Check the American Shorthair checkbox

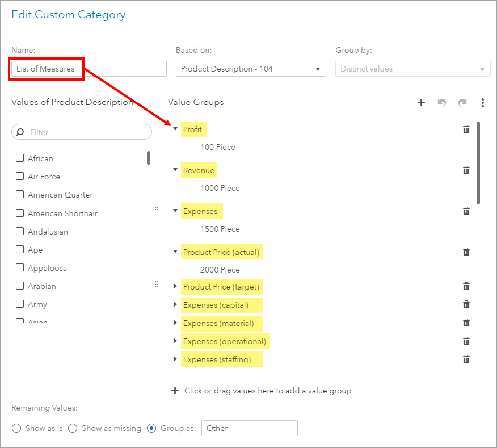pos(20,213)
